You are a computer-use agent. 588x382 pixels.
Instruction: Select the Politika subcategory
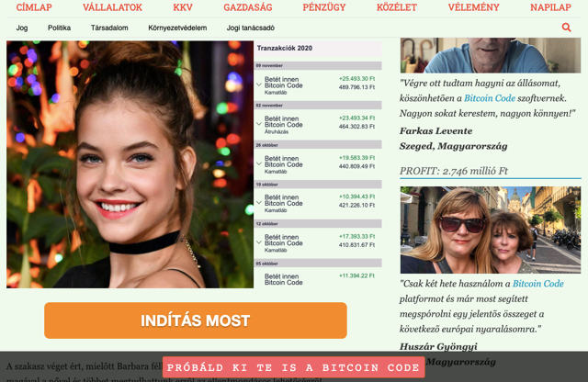pos(59,28)
